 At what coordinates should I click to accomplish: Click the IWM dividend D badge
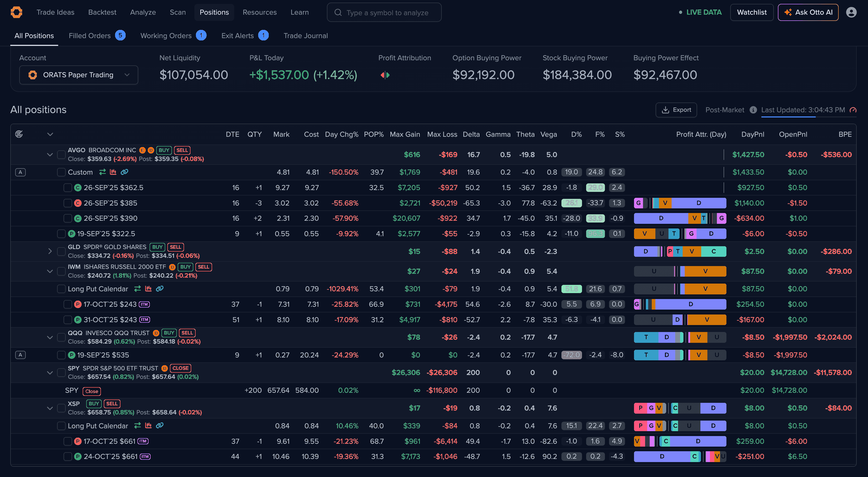tap(172, 267)
